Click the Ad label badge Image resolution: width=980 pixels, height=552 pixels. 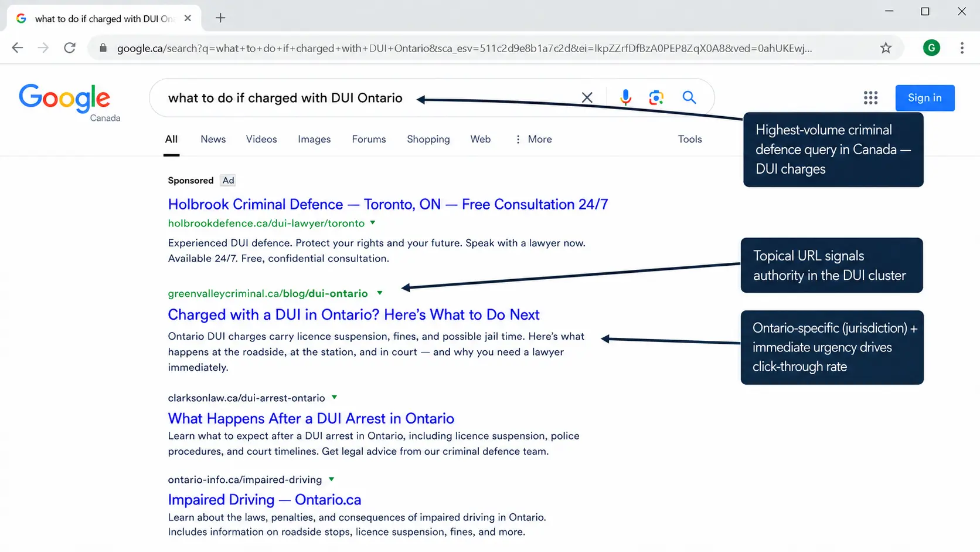coord(228,181)
